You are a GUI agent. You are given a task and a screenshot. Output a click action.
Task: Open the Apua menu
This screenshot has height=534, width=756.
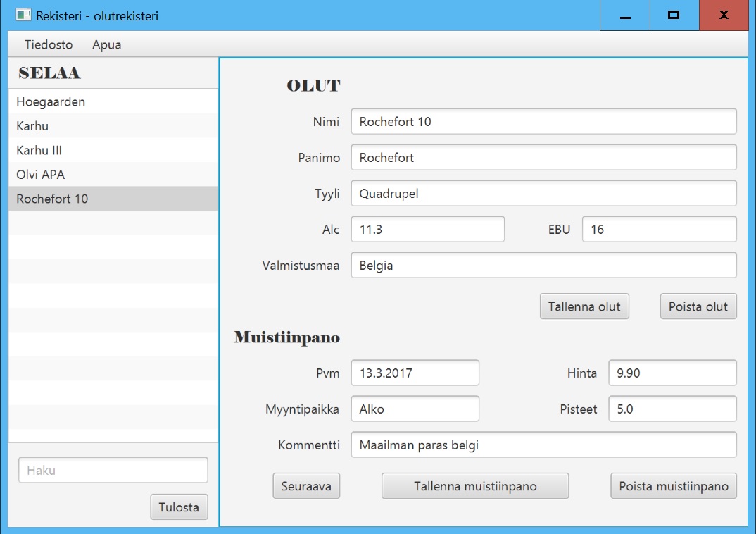(x=106, y=45)
